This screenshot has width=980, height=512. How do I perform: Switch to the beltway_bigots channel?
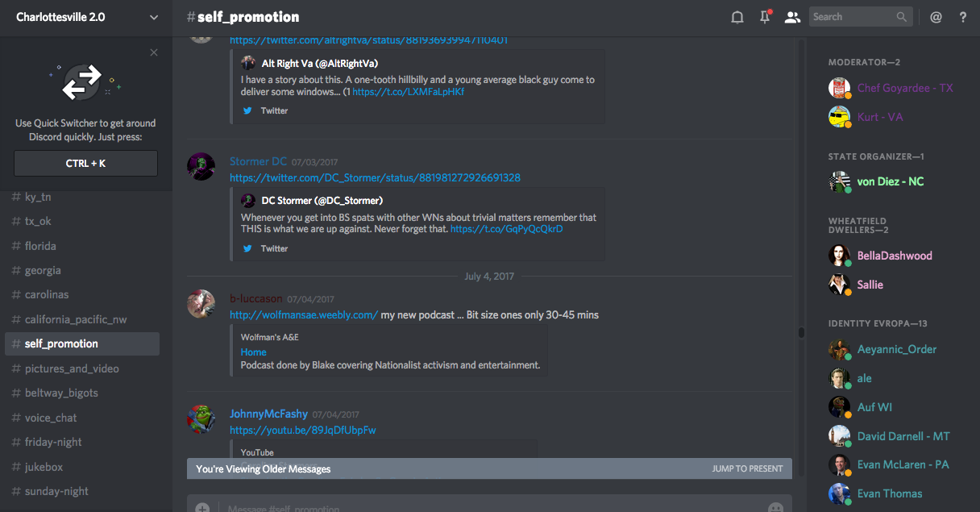tap(61, 393)
